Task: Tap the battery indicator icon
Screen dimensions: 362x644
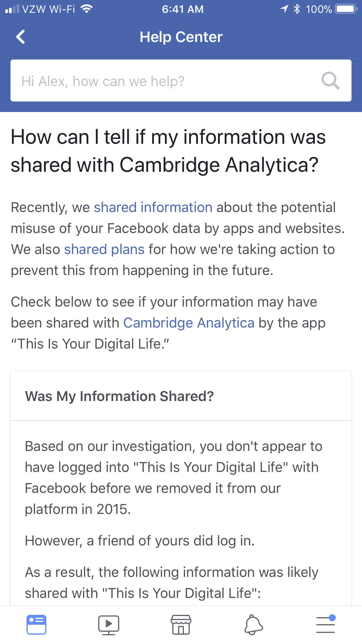Action: point(346,9)
